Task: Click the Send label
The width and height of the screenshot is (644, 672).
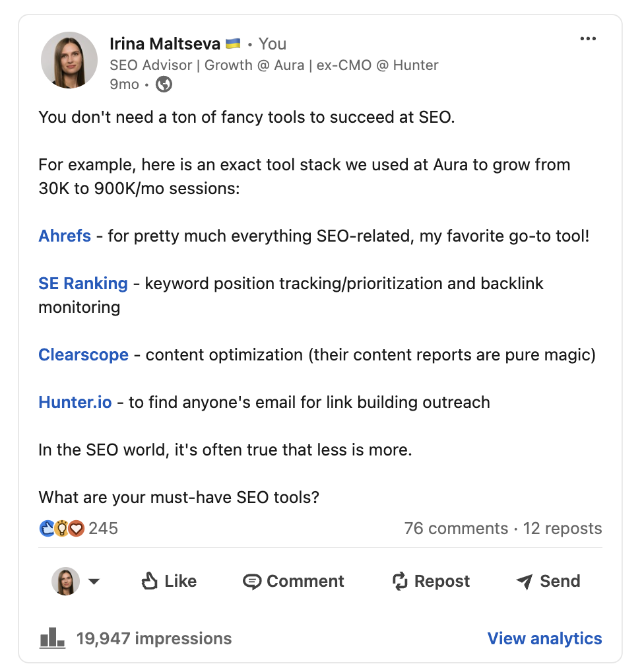Action: tap(560, 581)
